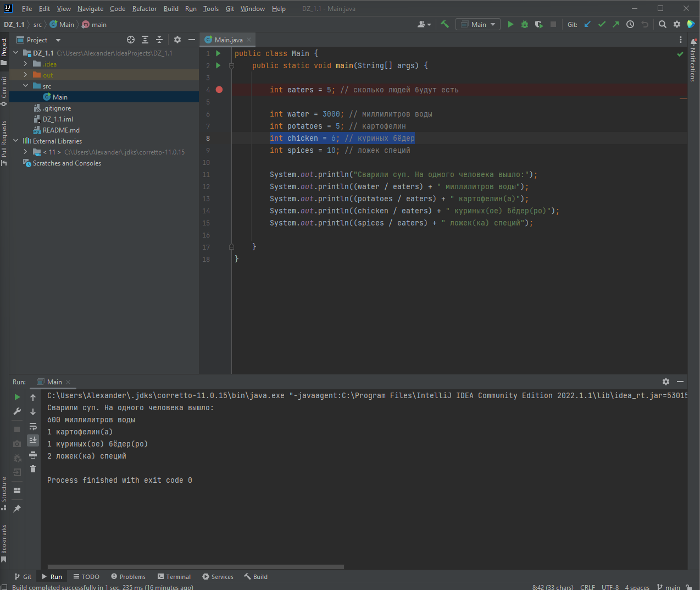The height and width of the screenshot is (590, 700).
Task: Open run configuration Main dropdown
Action: [478, 24]
